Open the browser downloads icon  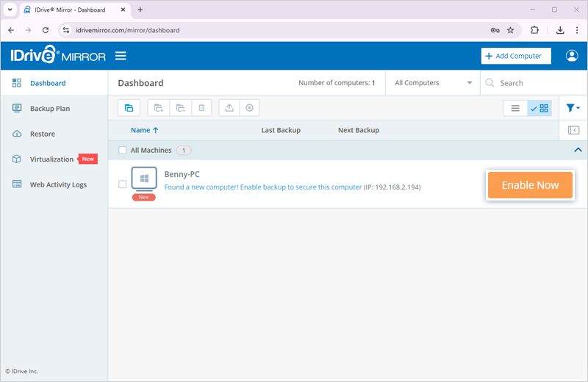pos(560,30)
